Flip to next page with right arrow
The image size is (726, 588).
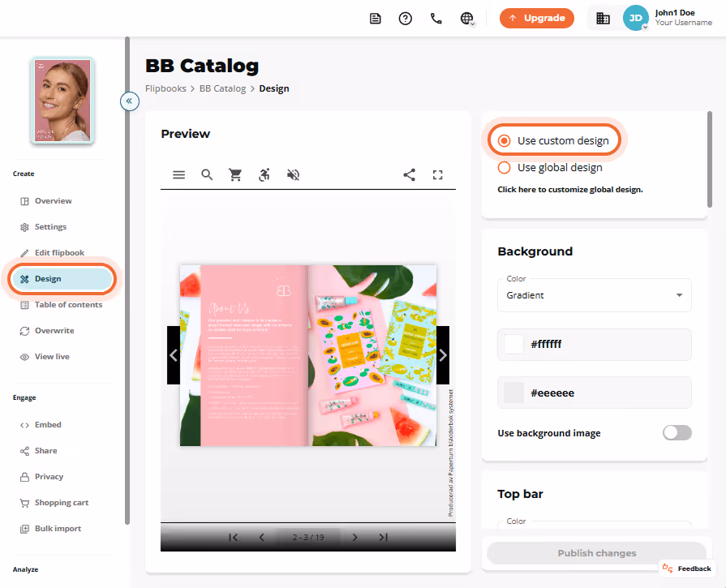tap(443, 355)
